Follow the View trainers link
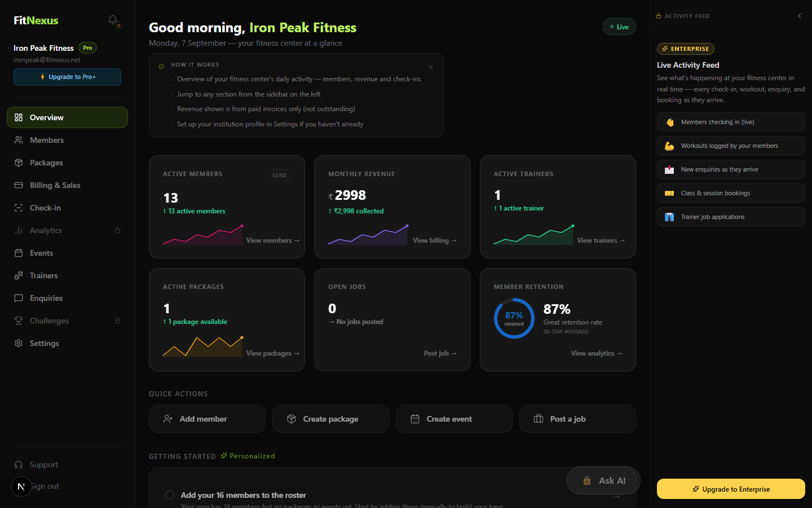This screenshot has width=812, height=508. click(601, 240)
